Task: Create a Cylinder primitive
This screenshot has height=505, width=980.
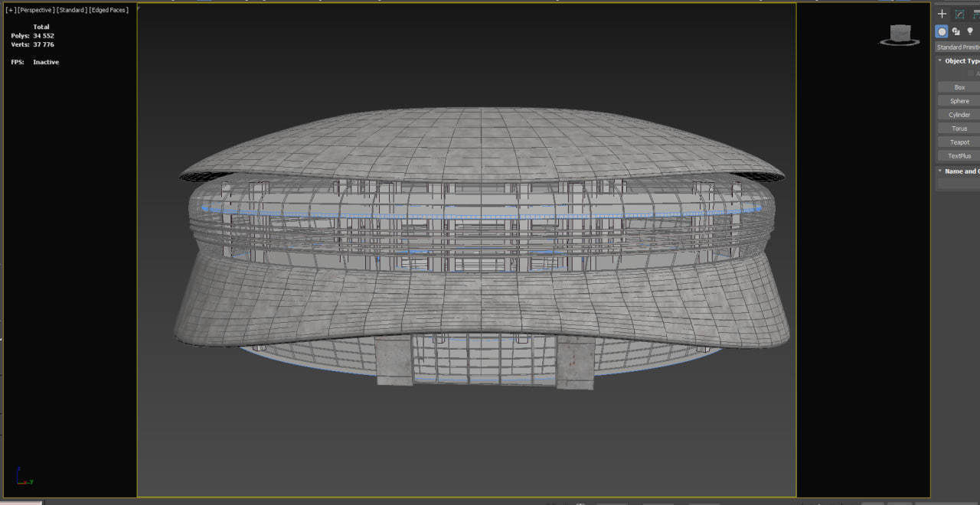Action: [959, 115]
